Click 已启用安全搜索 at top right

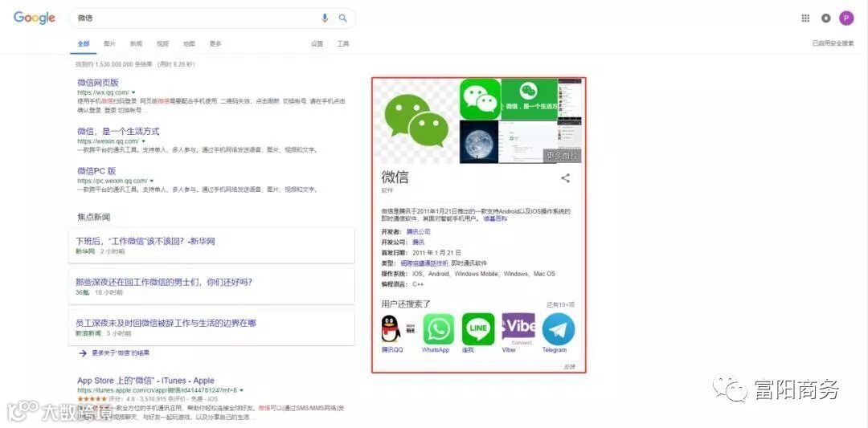833,43
